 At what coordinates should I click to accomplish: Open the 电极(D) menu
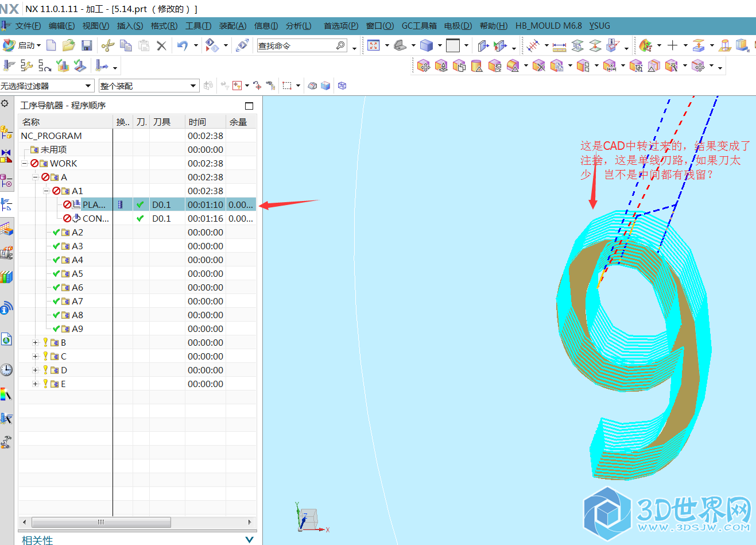coord(458,26)
